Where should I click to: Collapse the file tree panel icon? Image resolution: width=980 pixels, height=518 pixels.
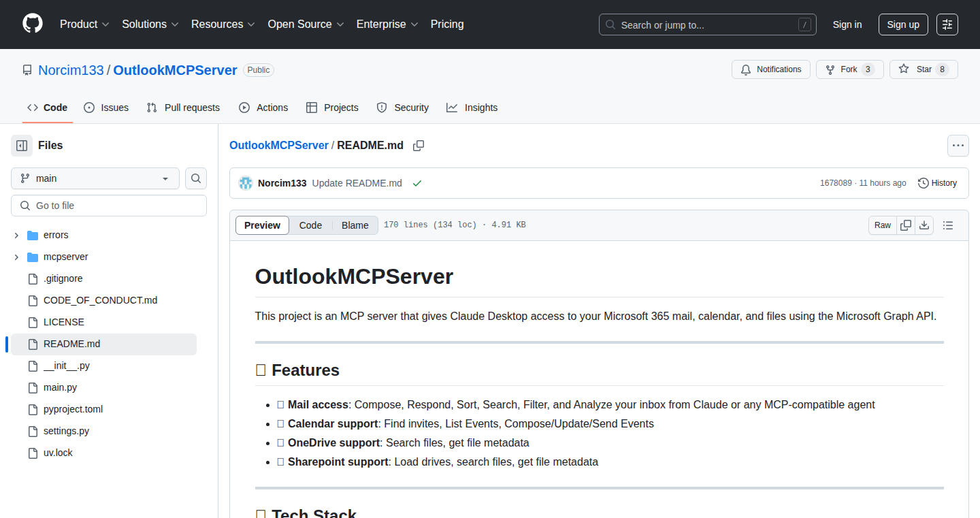(22, 146)
